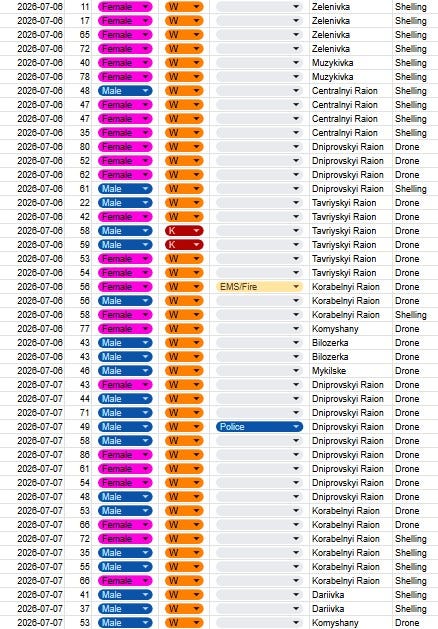
Task: Select the Mykilske location cell
Action: (x=351, y=371)
